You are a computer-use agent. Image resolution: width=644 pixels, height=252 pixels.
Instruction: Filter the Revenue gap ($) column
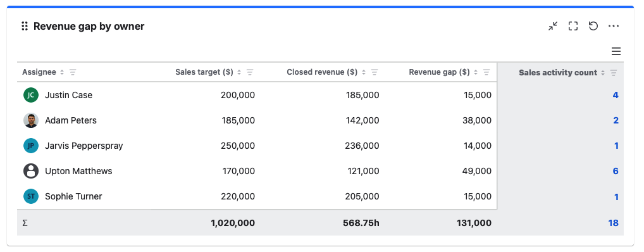486,72
